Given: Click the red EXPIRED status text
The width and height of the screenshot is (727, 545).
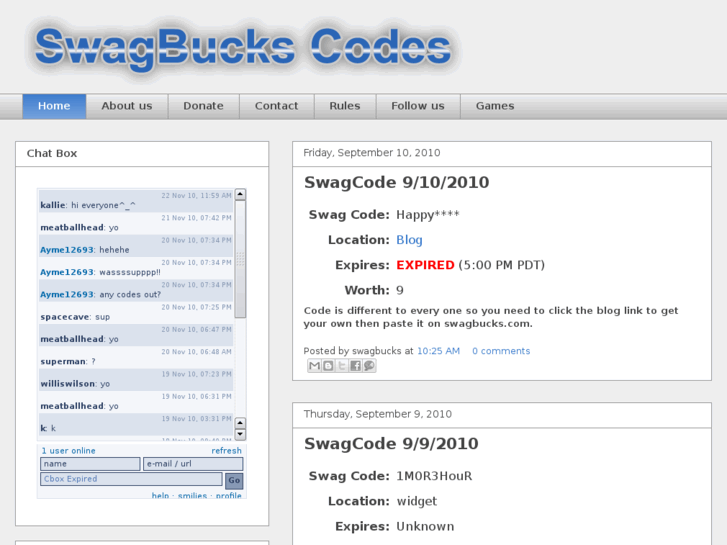Looking at the screenshot, I should click(425, 265).
